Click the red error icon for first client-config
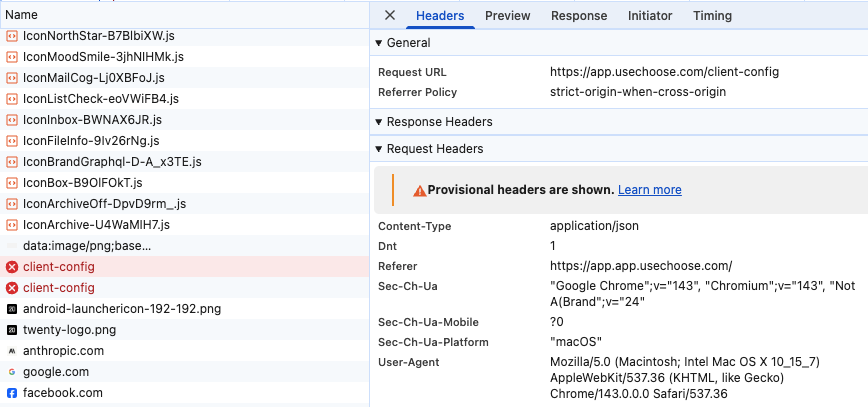 [12, 267]
